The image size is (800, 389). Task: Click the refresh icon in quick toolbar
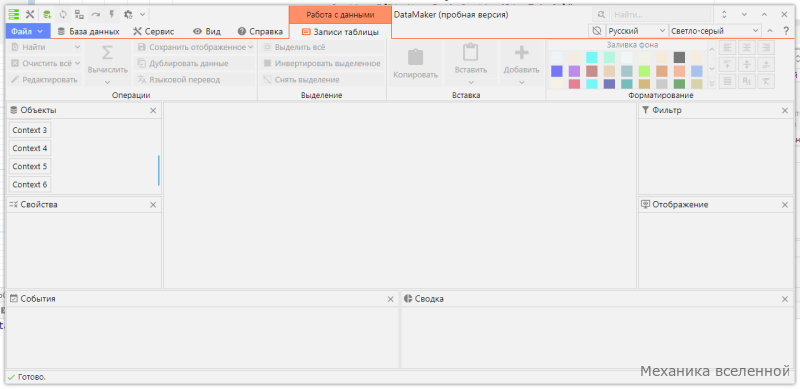click(x=63, y=14)
